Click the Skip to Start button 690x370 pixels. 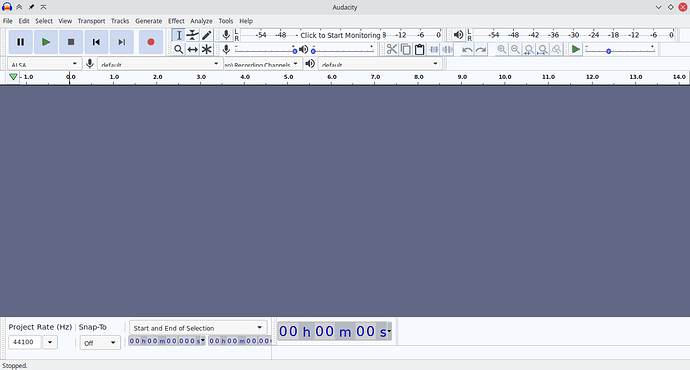[x=96, y=42]
